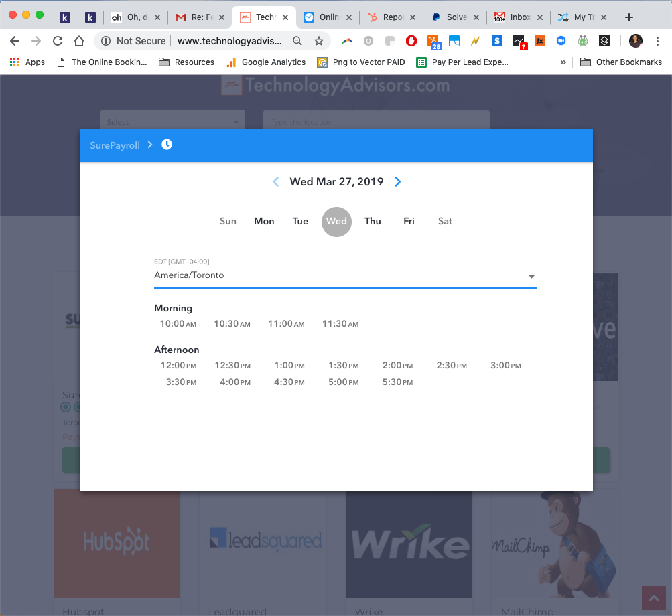Select the highlighted Wed day

point(336,222)
